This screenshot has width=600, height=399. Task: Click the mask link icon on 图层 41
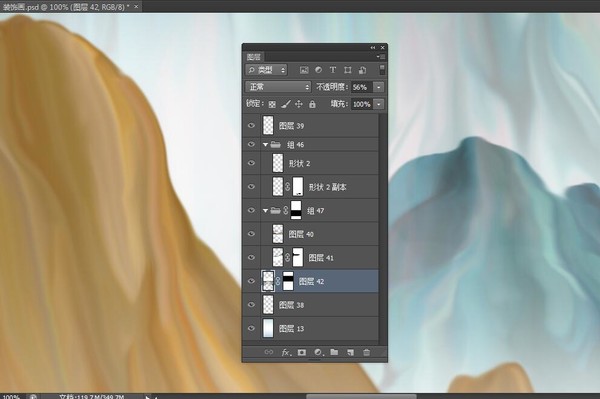(x=288, y=257)
